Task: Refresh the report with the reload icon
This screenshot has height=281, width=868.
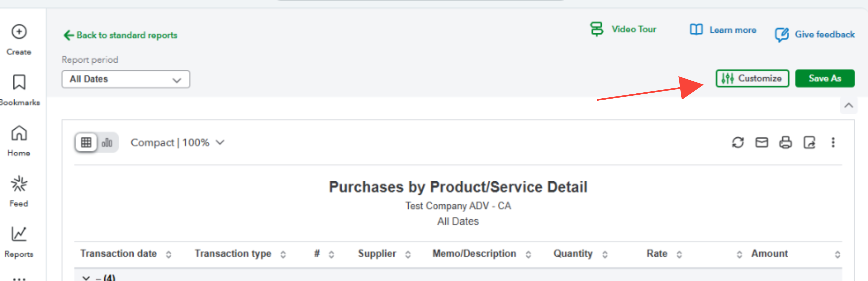Action: pyautogui.click(x=738, y=143)
